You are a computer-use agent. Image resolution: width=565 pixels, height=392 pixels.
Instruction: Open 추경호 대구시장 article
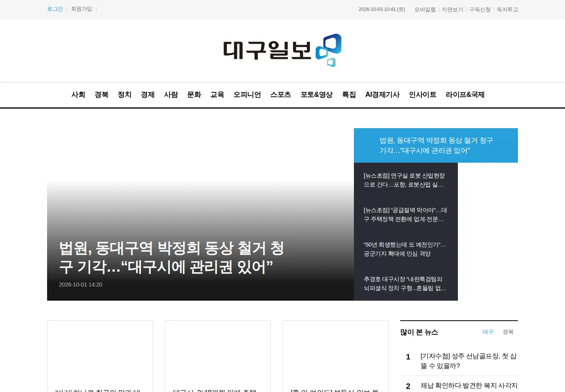click(x=406, y=284)
